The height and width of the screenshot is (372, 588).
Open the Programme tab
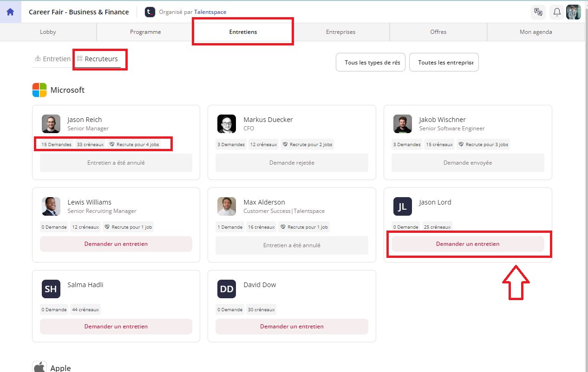point(145,32)
